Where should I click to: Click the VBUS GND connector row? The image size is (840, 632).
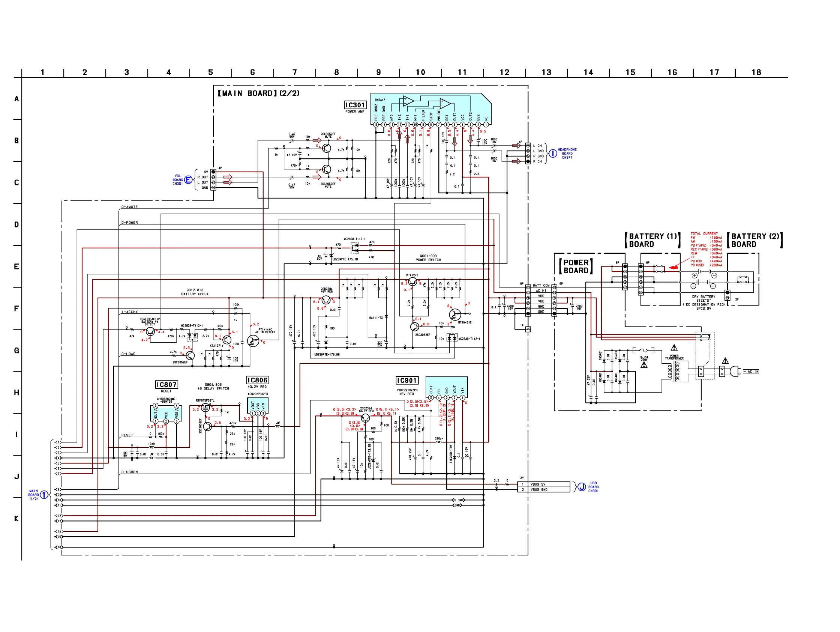pos(543,489)
